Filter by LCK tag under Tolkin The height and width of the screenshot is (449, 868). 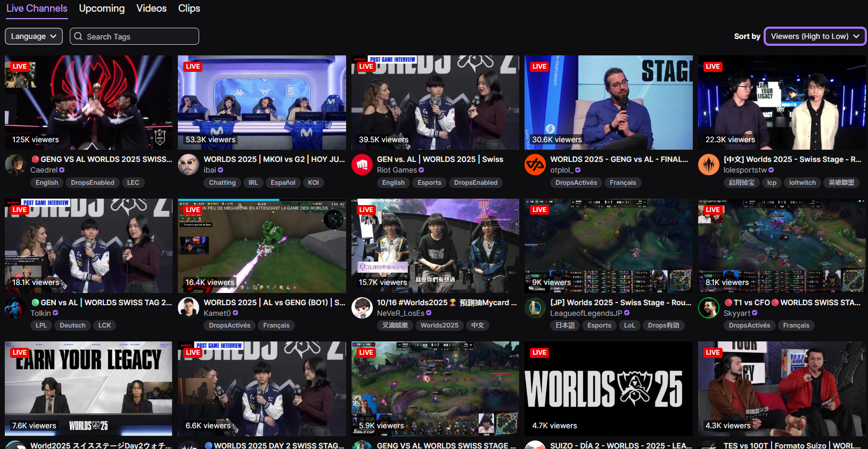coord(105,325)
